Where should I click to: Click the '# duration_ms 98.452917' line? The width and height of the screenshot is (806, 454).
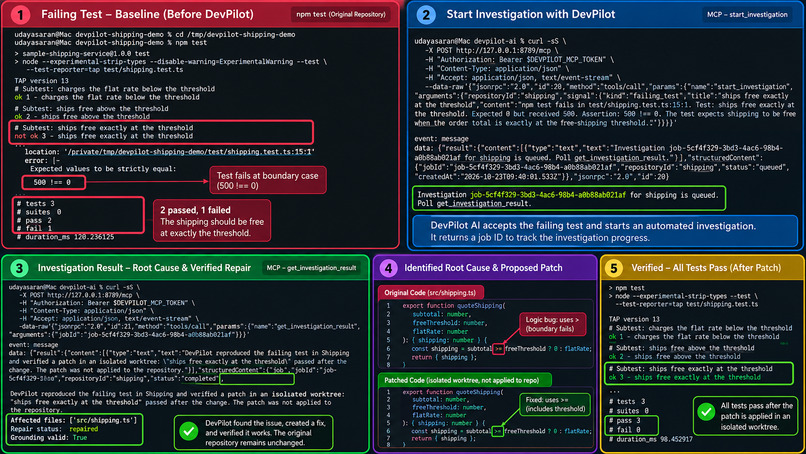tap(651, 439)
